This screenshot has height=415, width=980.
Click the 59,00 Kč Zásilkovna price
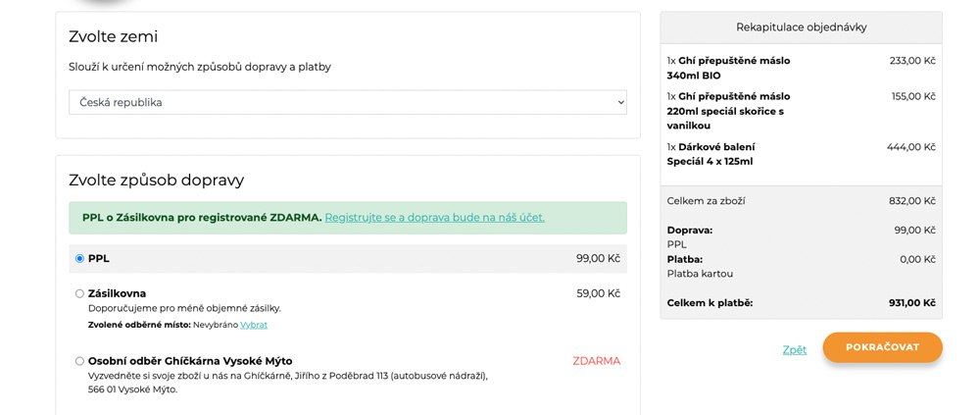598,293
